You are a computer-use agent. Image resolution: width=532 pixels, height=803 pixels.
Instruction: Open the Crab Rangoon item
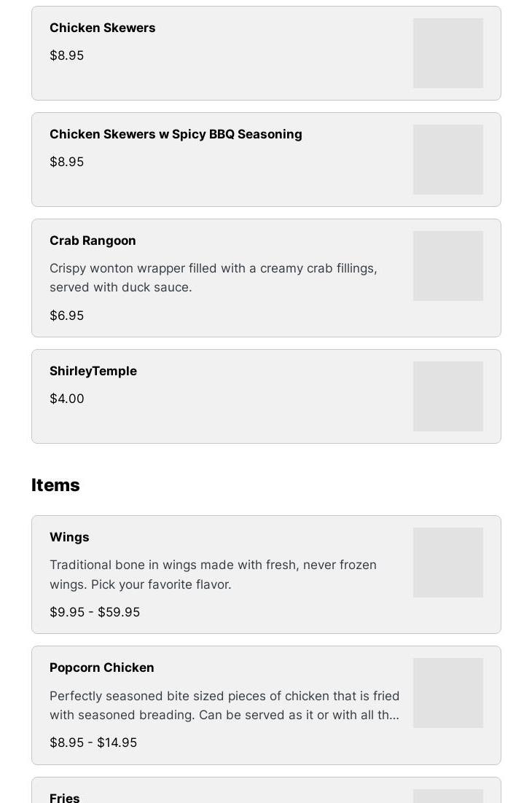93,240
